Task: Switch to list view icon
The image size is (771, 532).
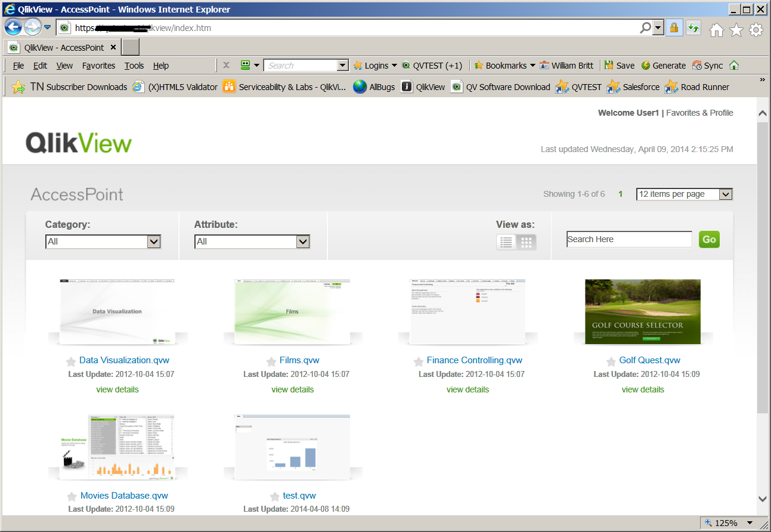Action: pos(506,242)
